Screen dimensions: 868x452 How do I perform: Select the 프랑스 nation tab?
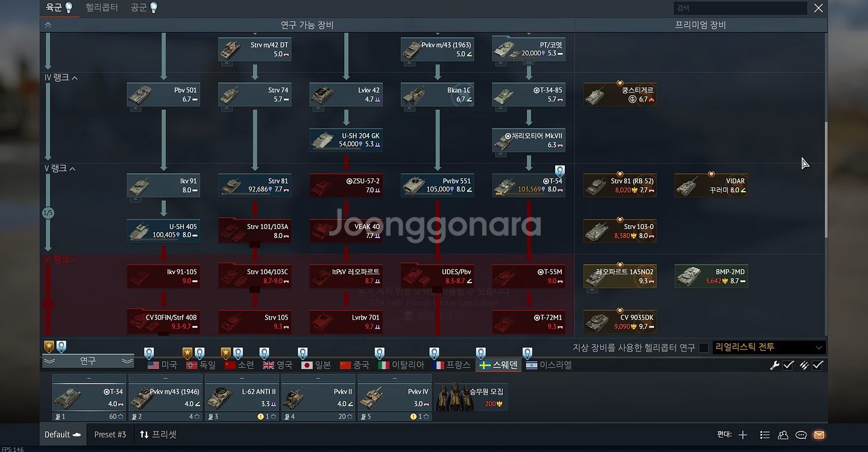(451, 365)
